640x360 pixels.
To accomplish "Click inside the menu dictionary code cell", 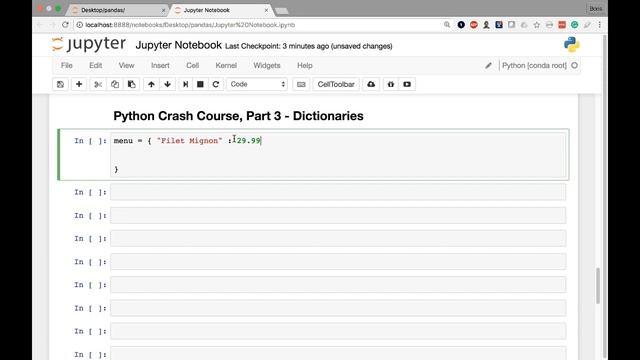I will click(x=338, y=155).
